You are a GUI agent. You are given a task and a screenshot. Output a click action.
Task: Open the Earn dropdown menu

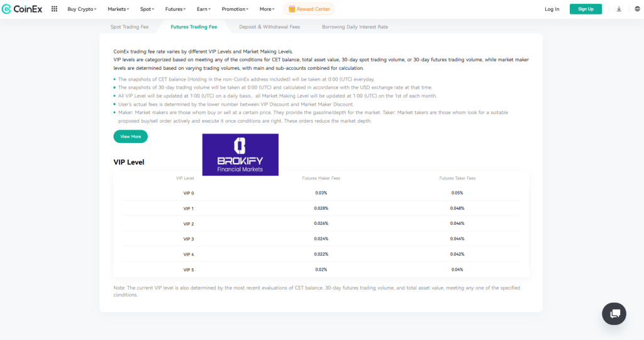coord(204,9)
